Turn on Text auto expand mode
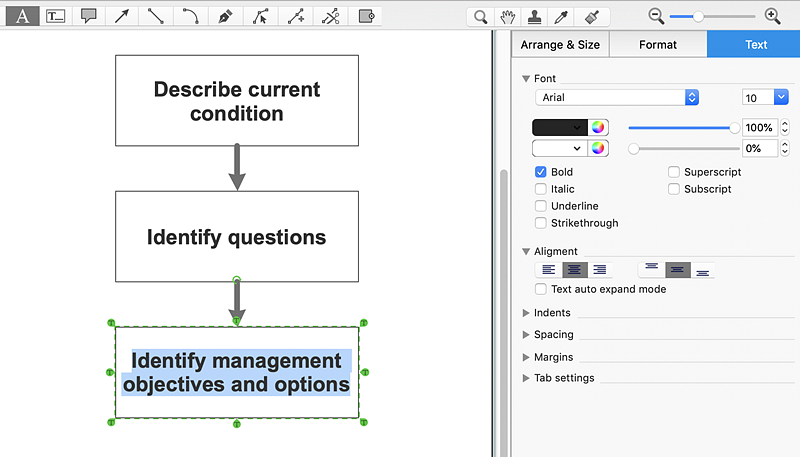 pos(541,289)
